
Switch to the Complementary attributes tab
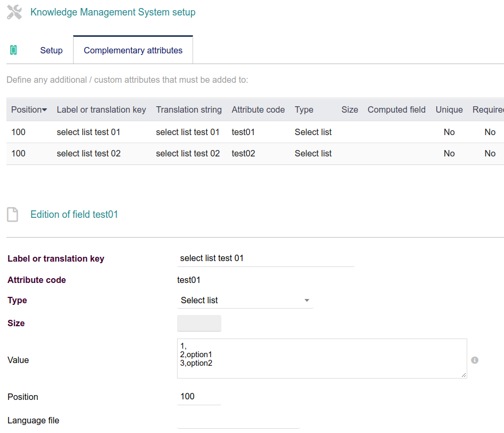133,50
